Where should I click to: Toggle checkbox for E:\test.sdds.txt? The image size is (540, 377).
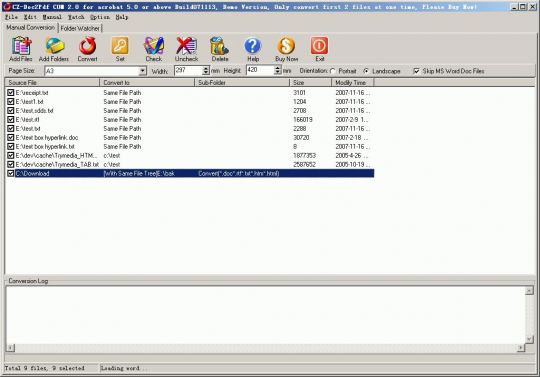pyautogui.click(x=10, y=111)
